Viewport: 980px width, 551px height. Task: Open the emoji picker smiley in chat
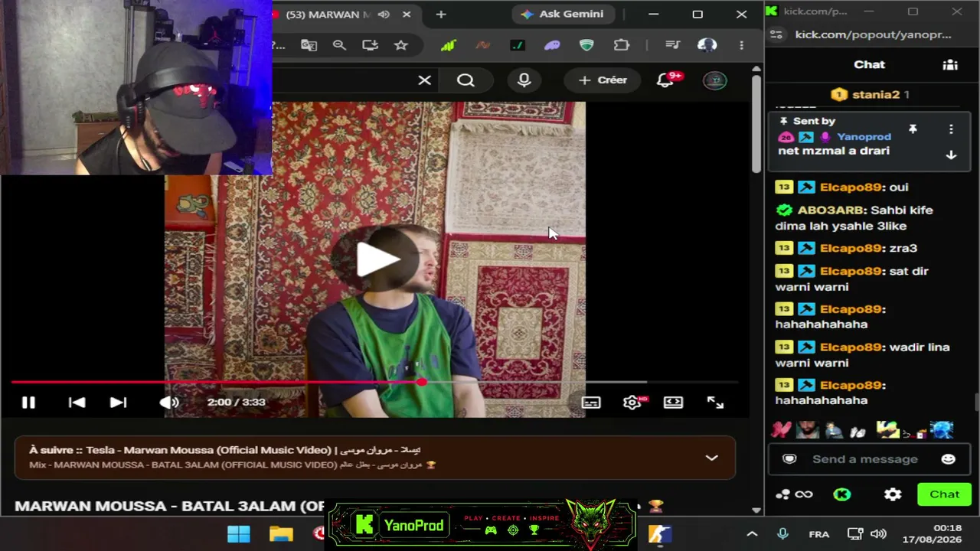[x=948, y=459]
